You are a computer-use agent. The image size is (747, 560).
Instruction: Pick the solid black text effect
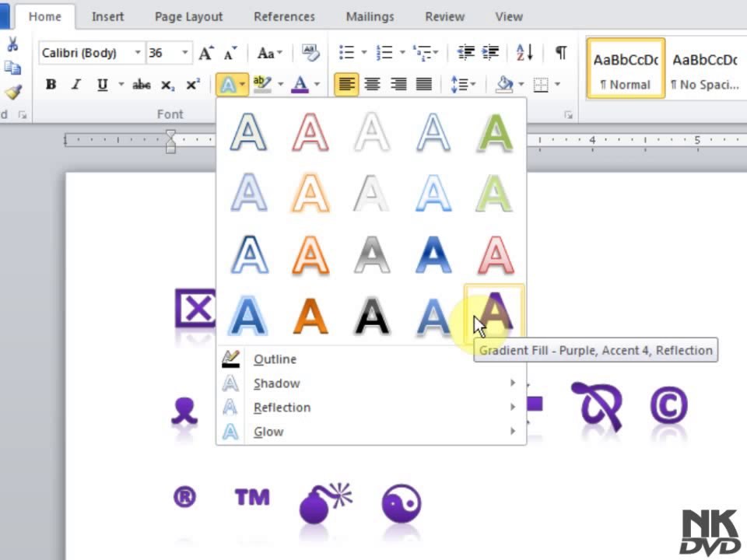372,315
